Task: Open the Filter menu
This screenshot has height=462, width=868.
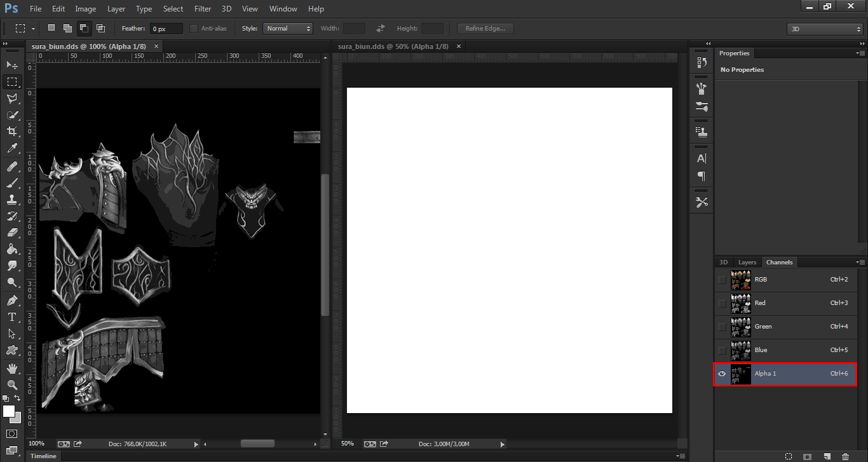Action: (x=203, y=9)
